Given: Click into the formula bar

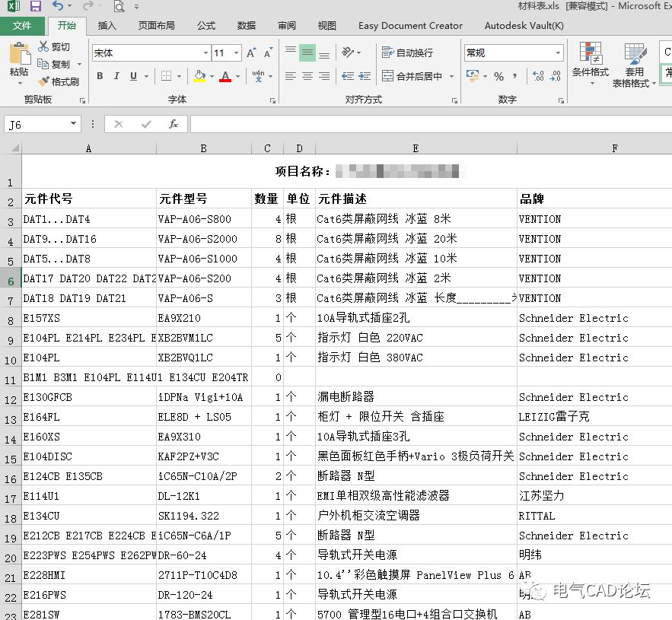Looking at the screenshot, I should point(431,124).
